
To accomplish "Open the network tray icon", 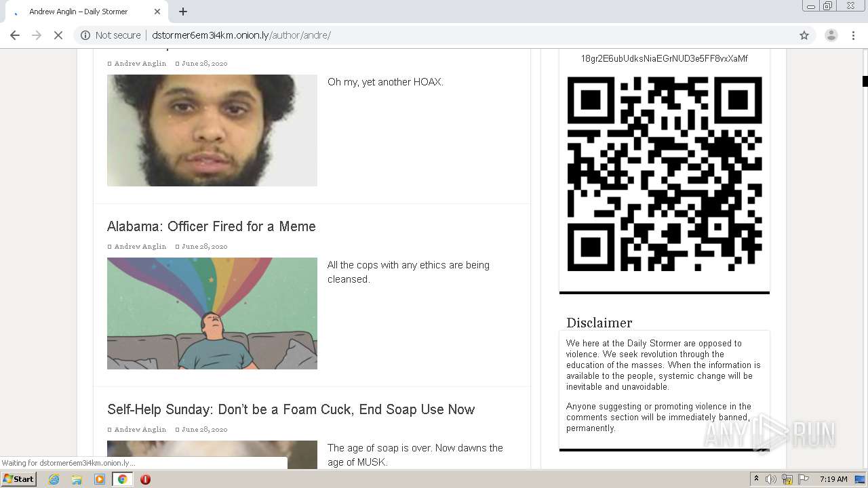I will click(x=787, y=479).
